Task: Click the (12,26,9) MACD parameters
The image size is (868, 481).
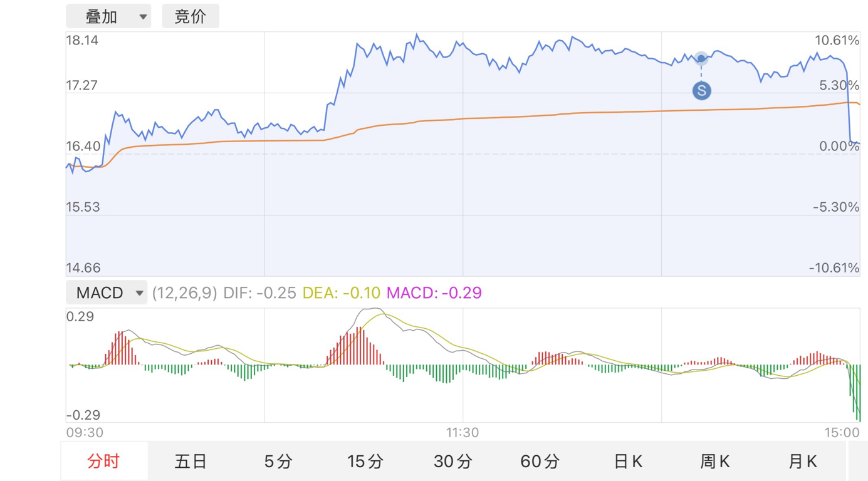Action: click(185, 292)
